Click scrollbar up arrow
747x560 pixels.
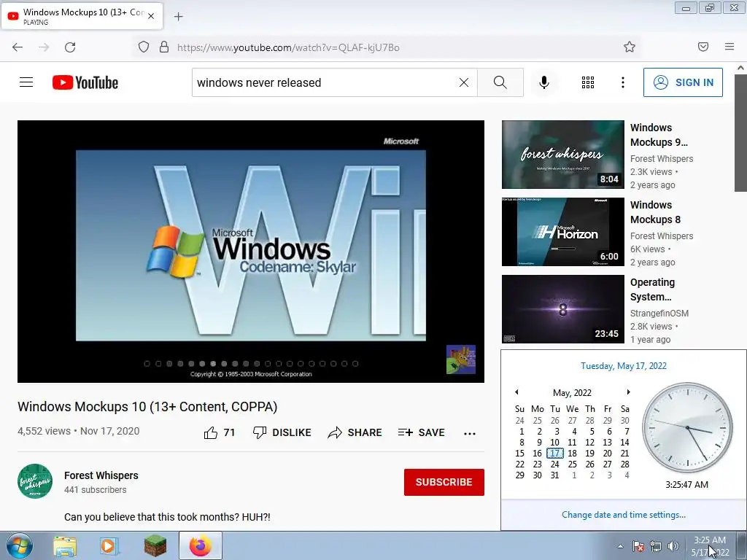pyautogui.click(x=740, y=68)
